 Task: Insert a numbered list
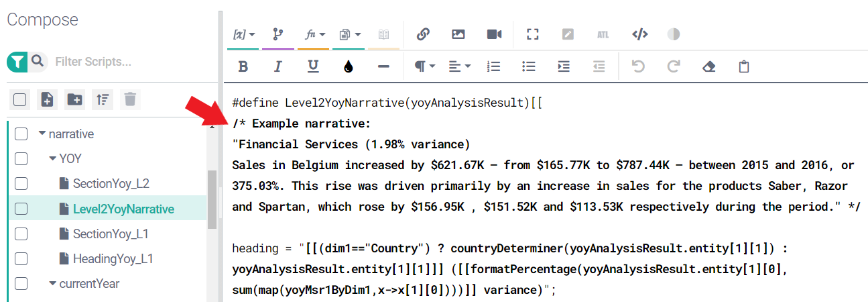click(494, 66)
